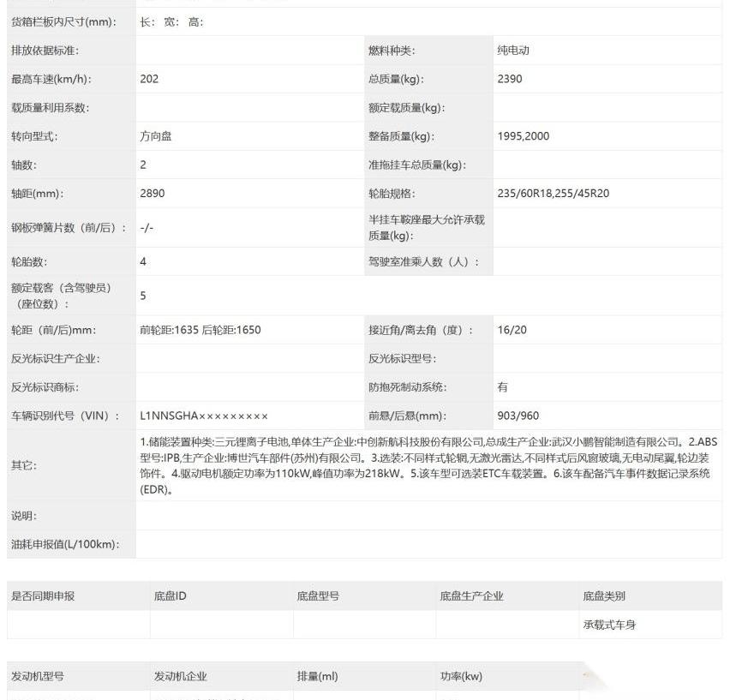This screenshot has height=700, width=730.
Task: Click the 防抱死制动系统 label
Action: (407, 387)
